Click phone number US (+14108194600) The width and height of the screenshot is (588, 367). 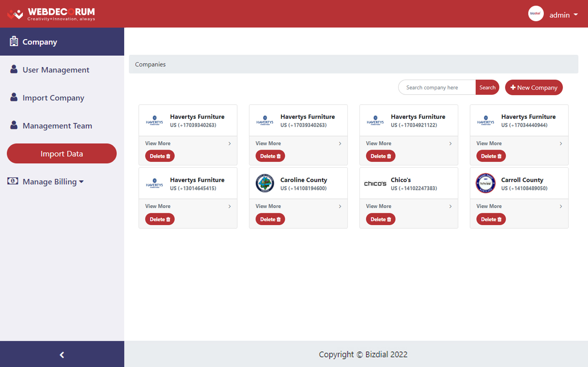tap(304, 189)
